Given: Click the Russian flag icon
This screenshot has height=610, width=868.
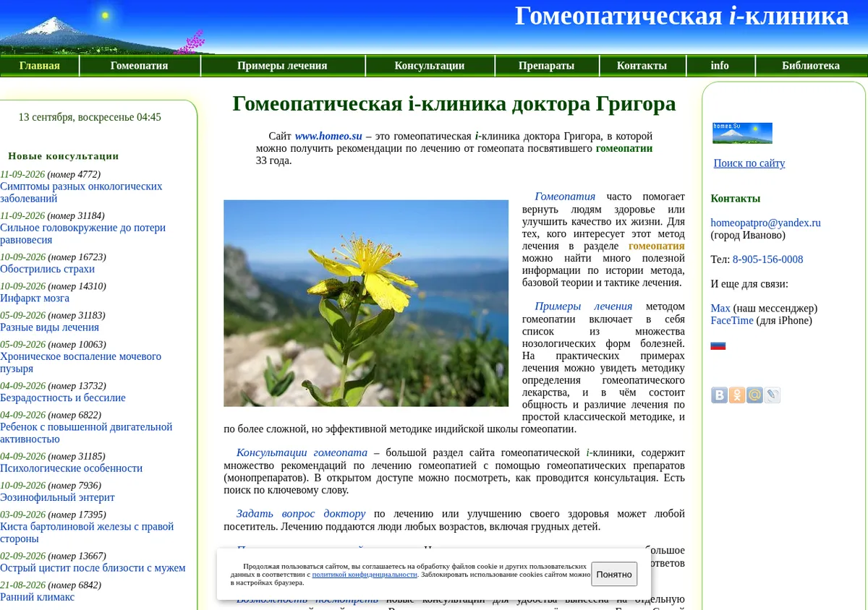Looking at the screenshot, I should coord(718,345).
